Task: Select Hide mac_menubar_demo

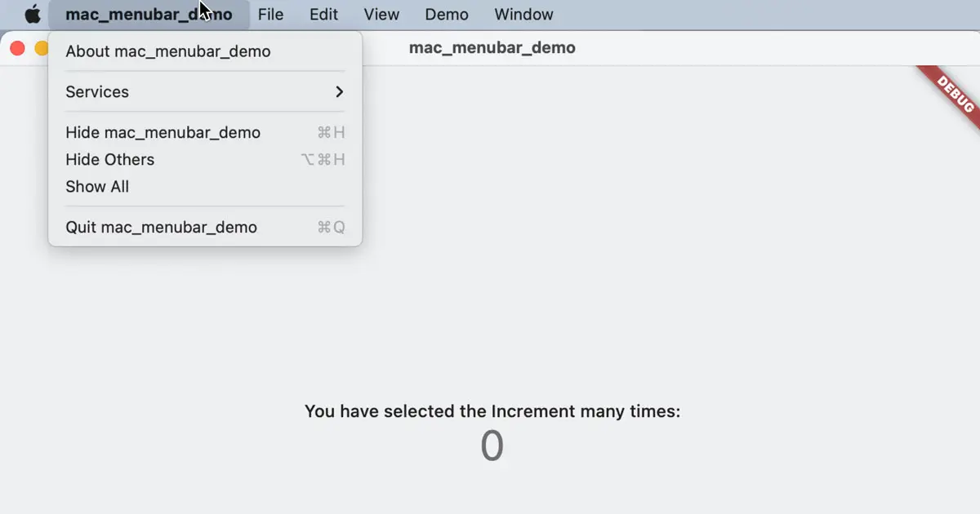Action: pyautogui.click(x=163, y=132)
